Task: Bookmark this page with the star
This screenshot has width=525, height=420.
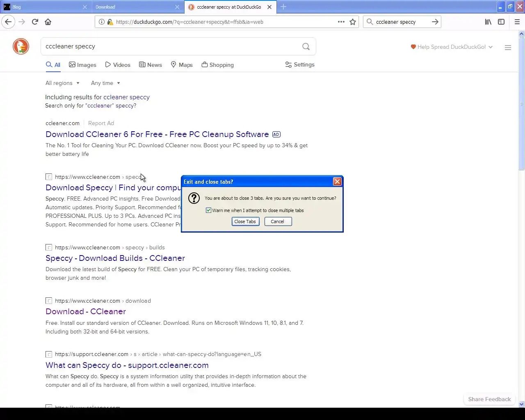Action: tap(353, 22)
